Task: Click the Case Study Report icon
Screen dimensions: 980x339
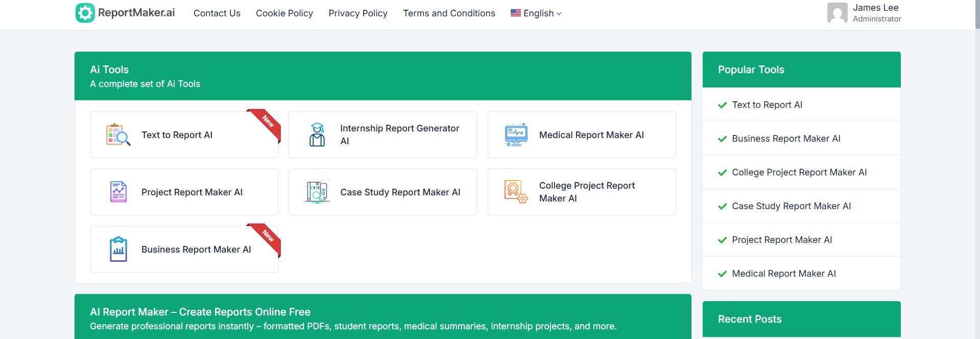Action: (317, 192)
